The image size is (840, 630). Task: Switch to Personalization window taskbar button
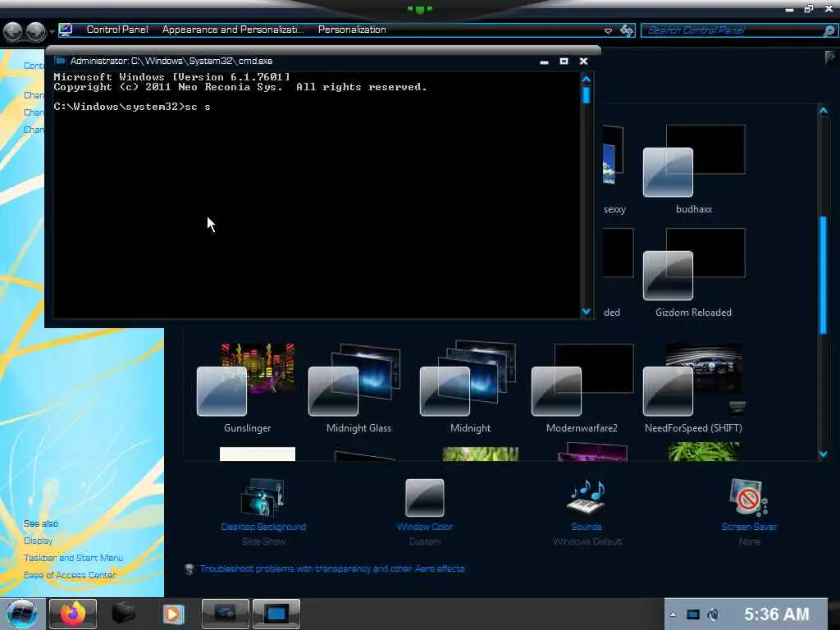pyautogui.click(x=225, y=614)
